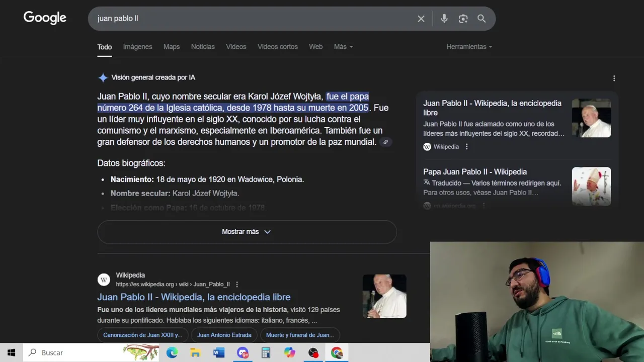Switch to the Maps tab
The height and width of the screenshot is (362, 644).
coord(172,47)
